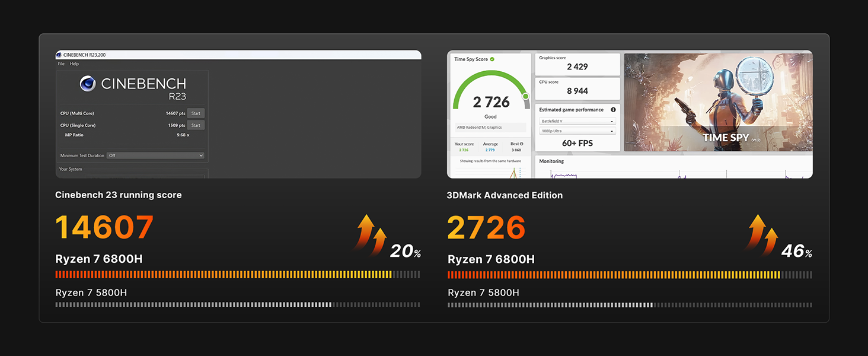Click the Ryzen 7 5800H 3DMark bar
This screenshot has width=868, height=356.
[630, 304]
